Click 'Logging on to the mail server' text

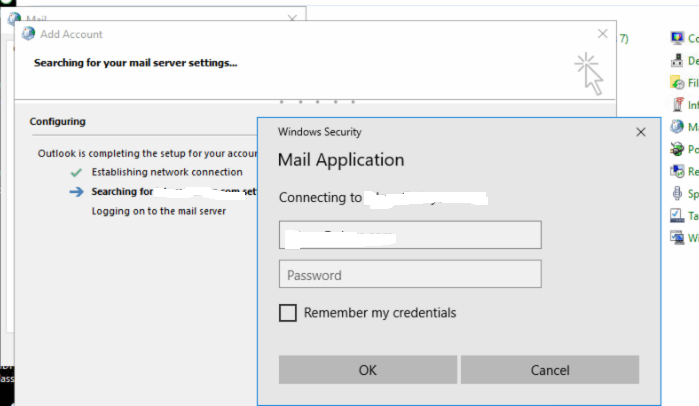click(159, 211)
